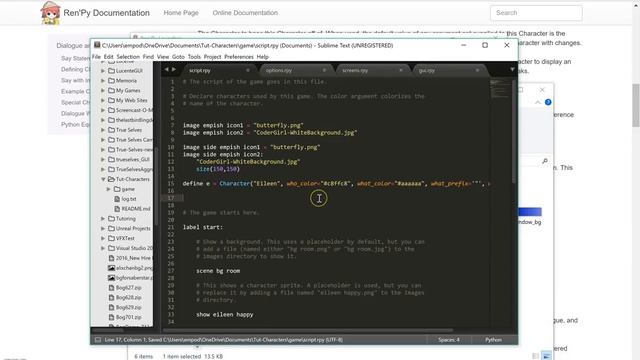This screenshot has height=360, width=640.
Task: Click the Ren'Py mascot logo
Action: (50, 13)
